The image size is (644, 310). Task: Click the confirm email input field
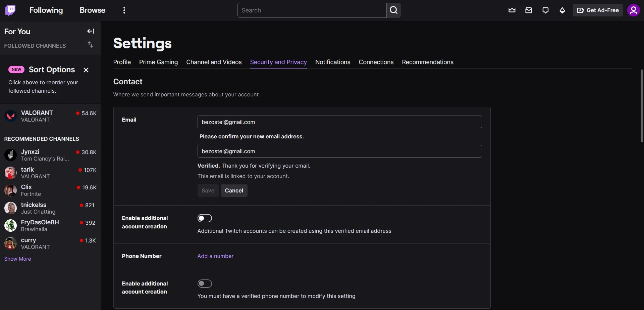339,151
